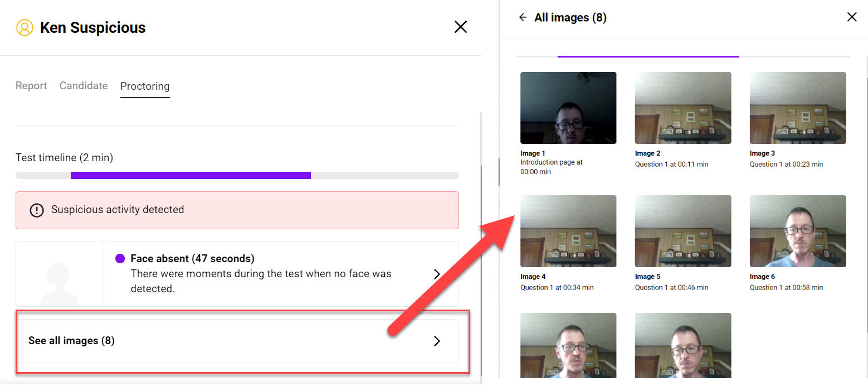Switch to the Report tab
868x386 pixels.
click(x=31, y=86)
